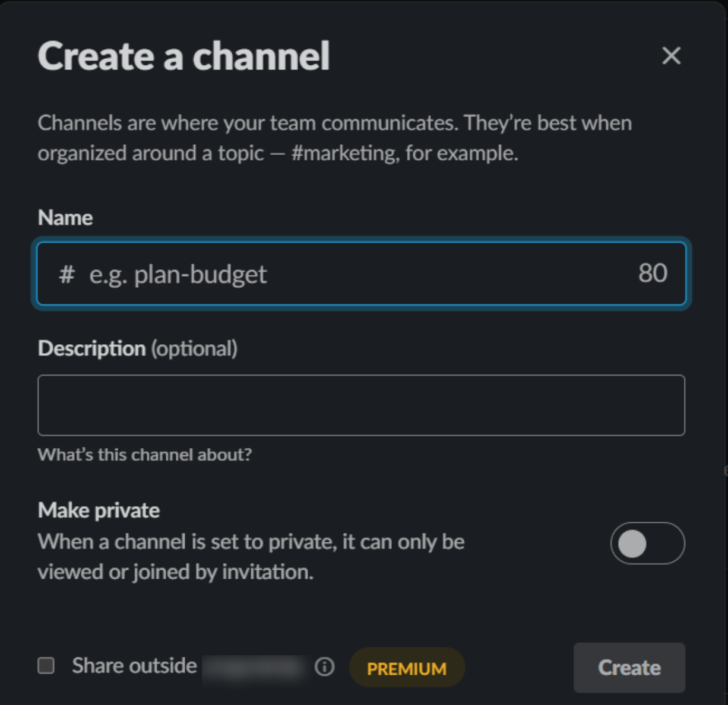Click the "Share outside" label text
The image size is (728, 705).
[x=134, y=666]
